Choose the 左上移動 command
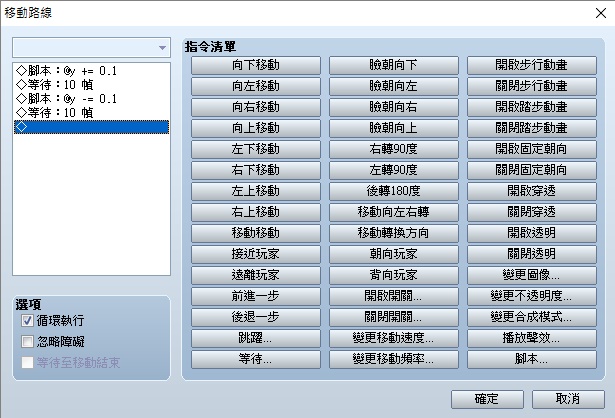 pyautogui.click(x=256, y=191)
